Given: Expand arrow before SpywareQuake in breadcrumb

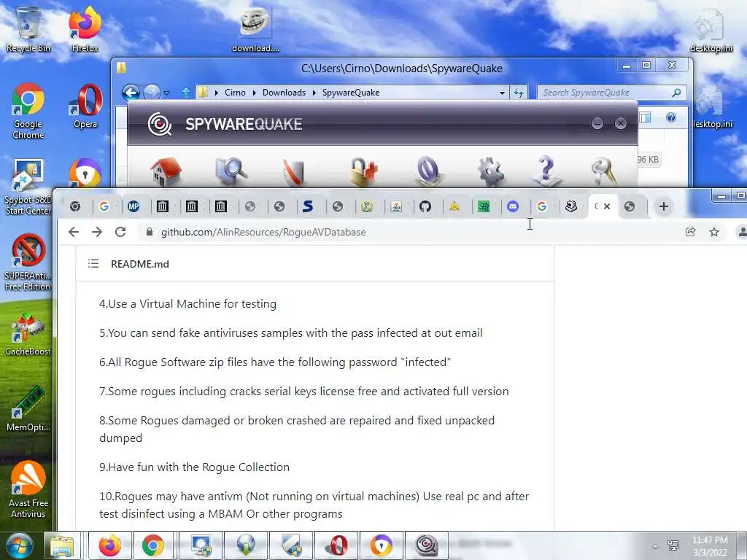Looking at the screenshot, I should coord(314,93).
